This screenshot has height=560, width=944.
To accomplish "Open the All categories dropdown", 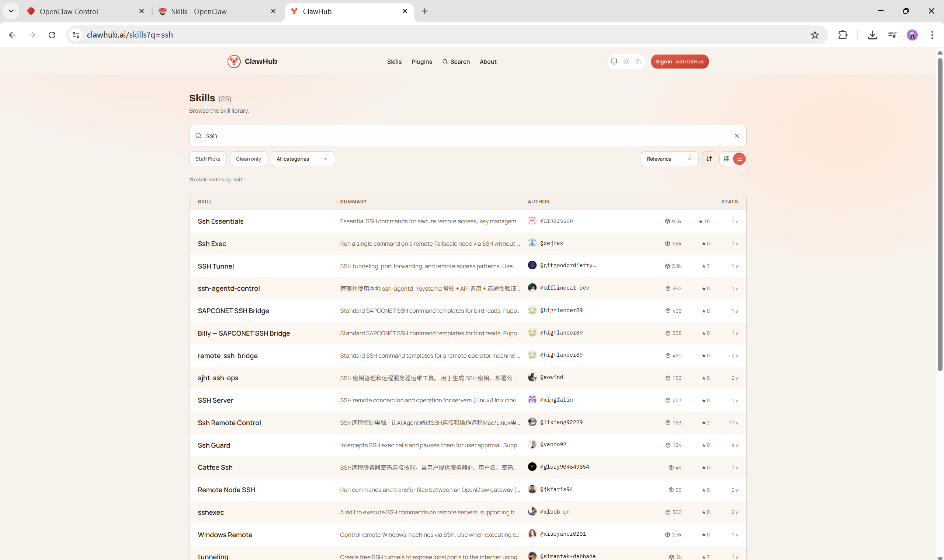I will coord(302,159).
